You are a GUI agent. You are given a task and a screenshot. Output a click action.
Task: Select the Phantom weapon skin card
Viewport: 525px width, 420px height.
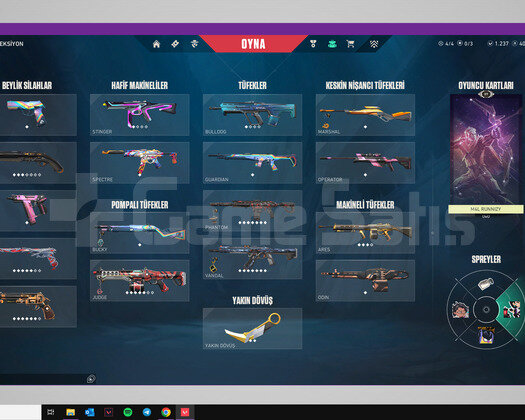pyautogui.click(x=252, y=211)
